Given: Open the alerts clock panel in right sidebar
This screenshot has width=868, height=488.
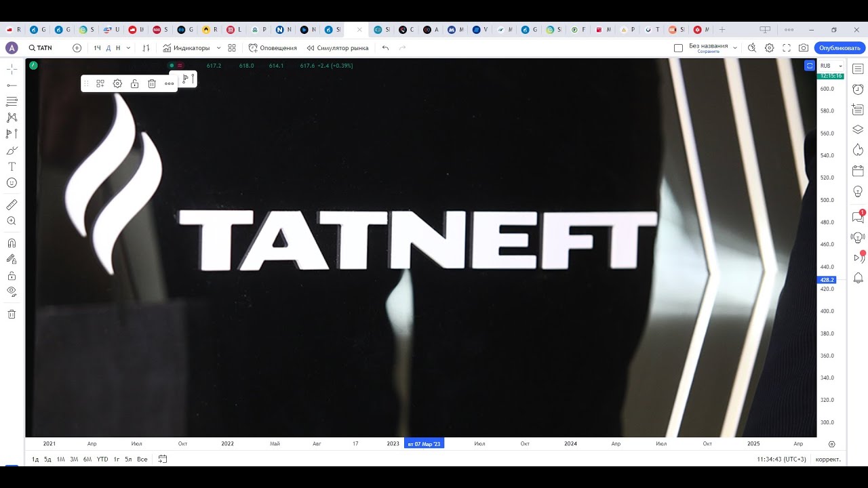Looking at the screenshot, I should click(858, 89).
